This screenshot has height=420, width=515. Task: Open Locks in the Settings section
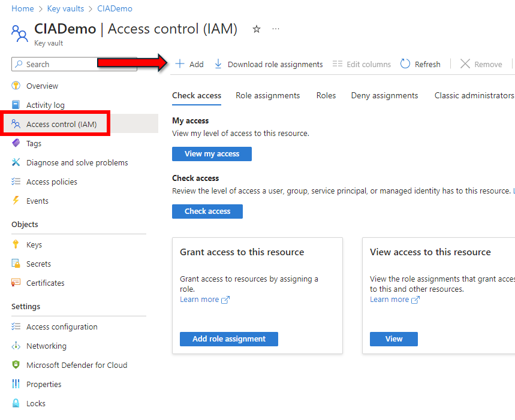(x=35, y=403)
